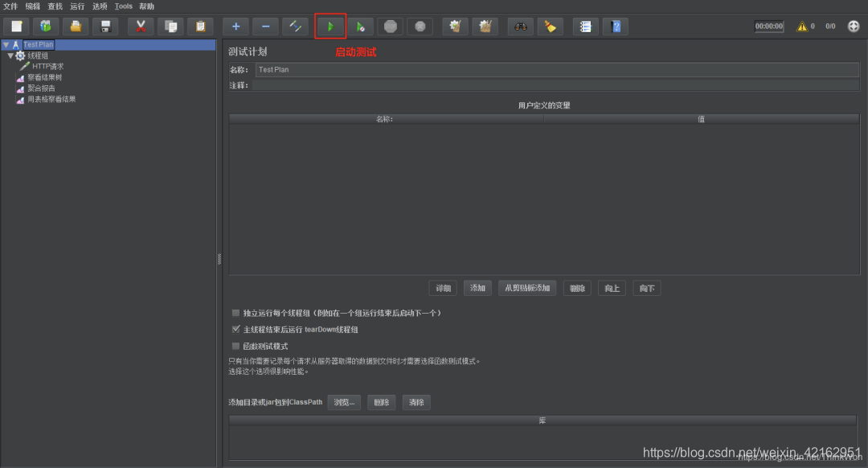Uncheck 主线程结束后运行 tearDown线程组
This screenshot has height=468, width=868.
[x=235, y=329]
